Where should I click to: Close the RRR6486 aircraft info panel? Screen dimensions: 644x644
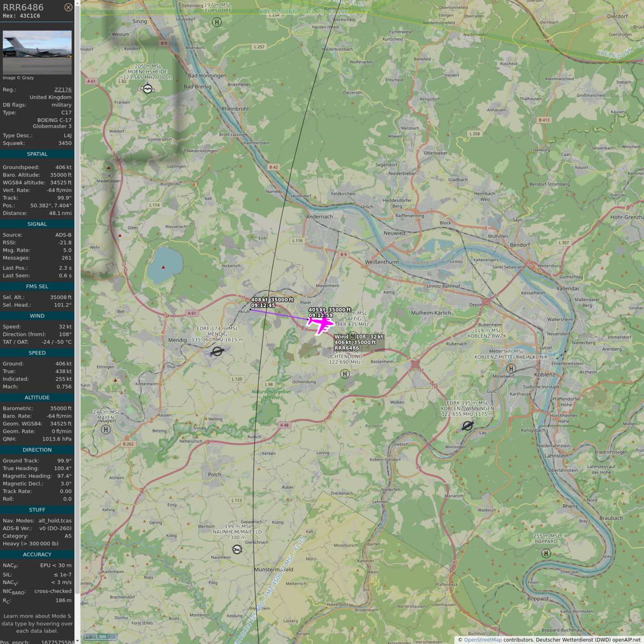click(x=68, y=7)
